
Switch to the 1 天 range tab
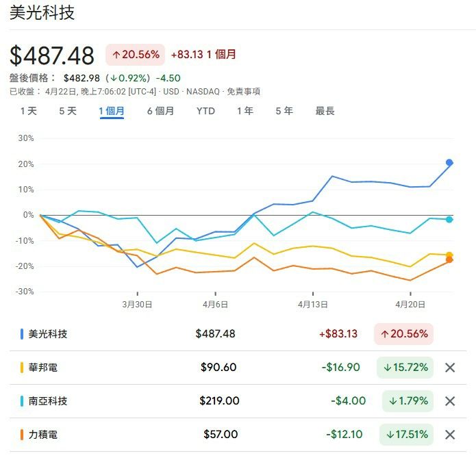[x=29, y=111]
